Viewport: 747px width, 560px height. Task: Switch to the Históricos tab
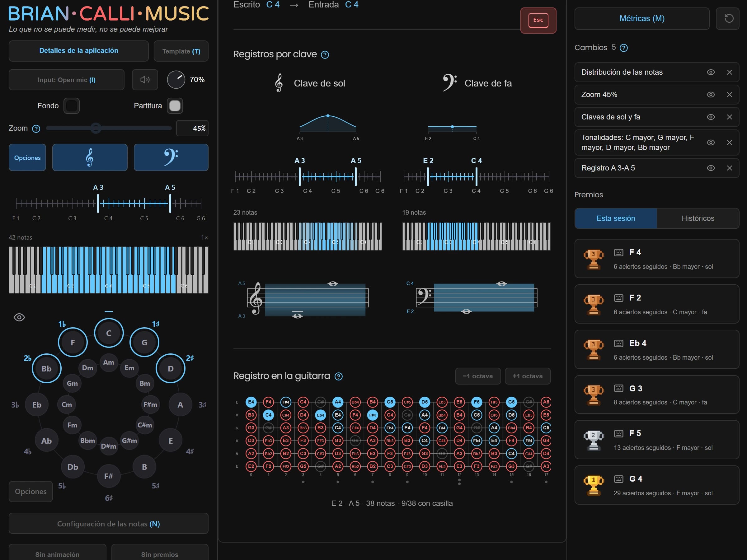698,218
